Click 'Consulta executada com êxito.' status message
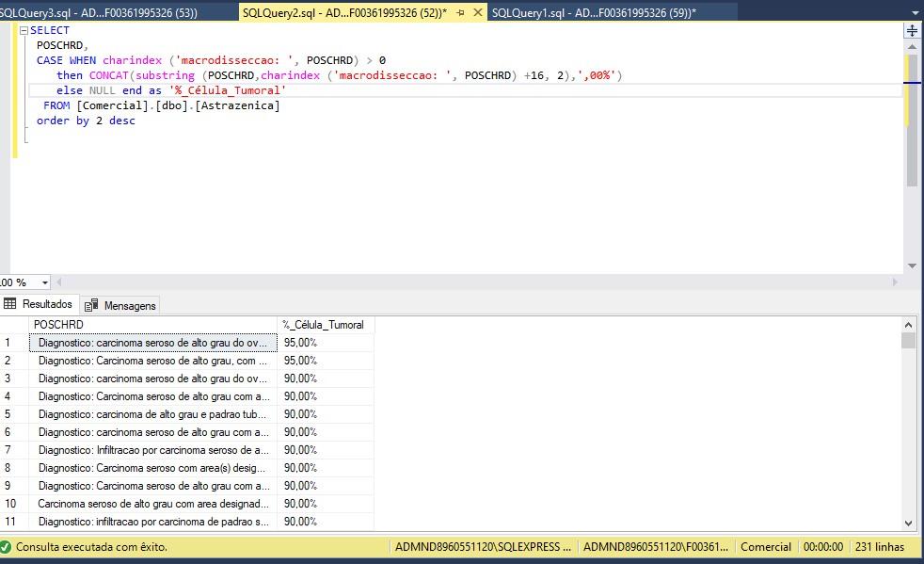Viewport: 924px width, 564px height. (91, 547)
